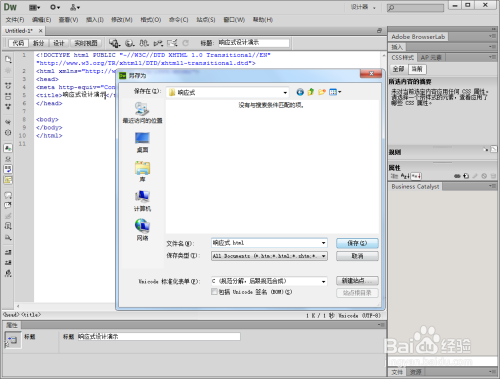The height and width of the screenshot is (379, 500).
Task: Open the Adobe BrowserLab panel tab
Action: click(x=418, y=37)
